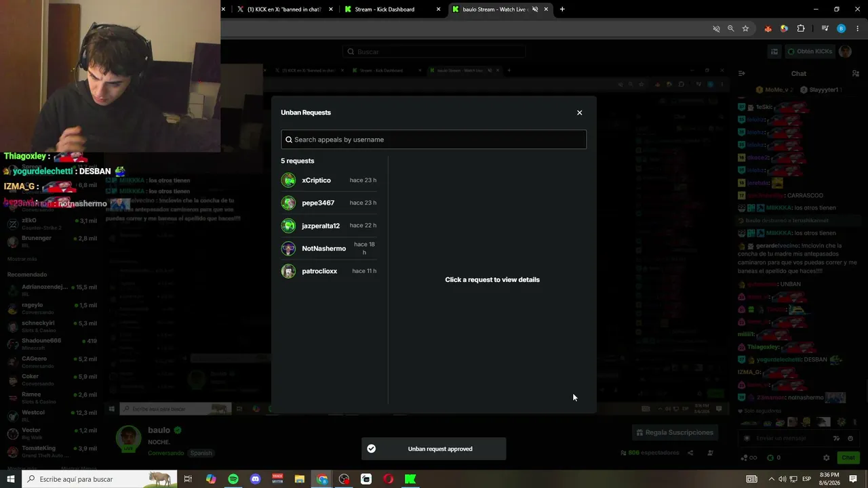868x488 pixels.
Task: Click pepe3467's avatar in request list
Action: 289,203
